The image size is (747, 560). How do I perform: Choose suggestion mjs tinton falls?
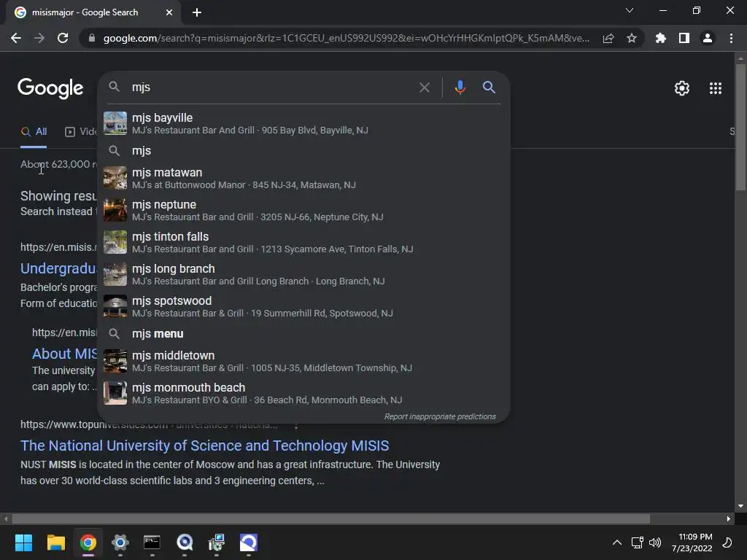tap(304, 242)
